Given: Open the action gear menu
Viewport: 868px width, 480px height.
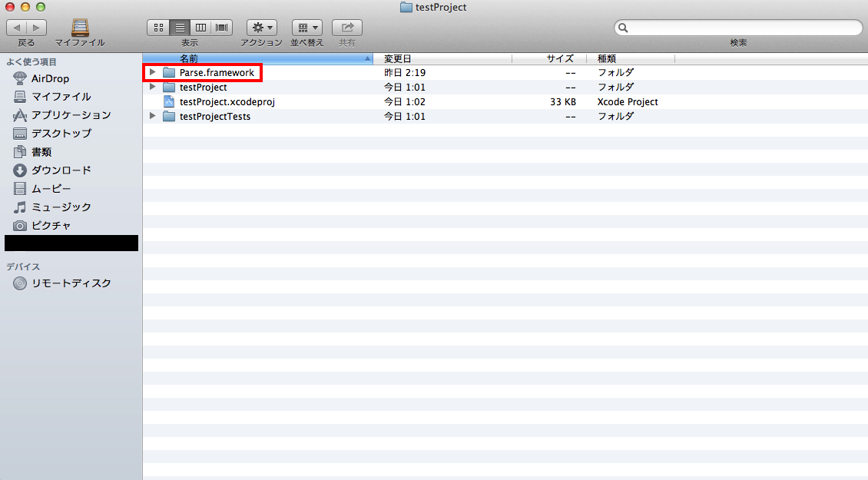Looking at the screenshot, I should (262, 28).
